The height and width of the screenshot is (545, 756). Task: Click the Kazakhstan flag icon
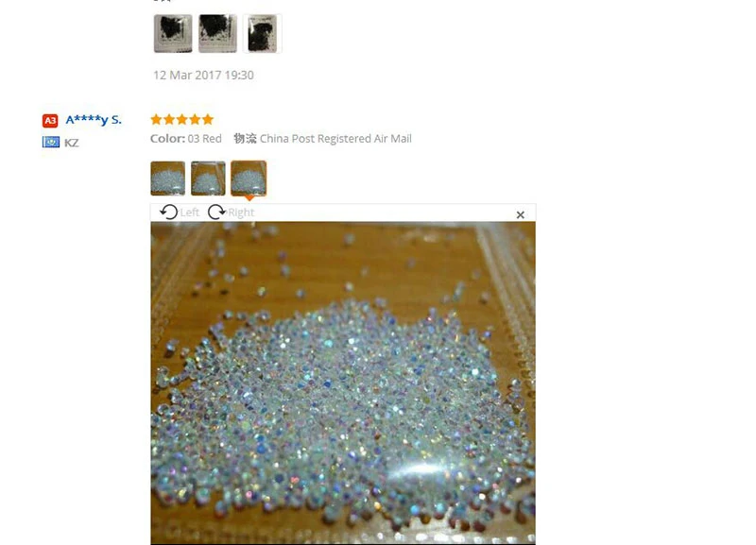pos(51,142)
